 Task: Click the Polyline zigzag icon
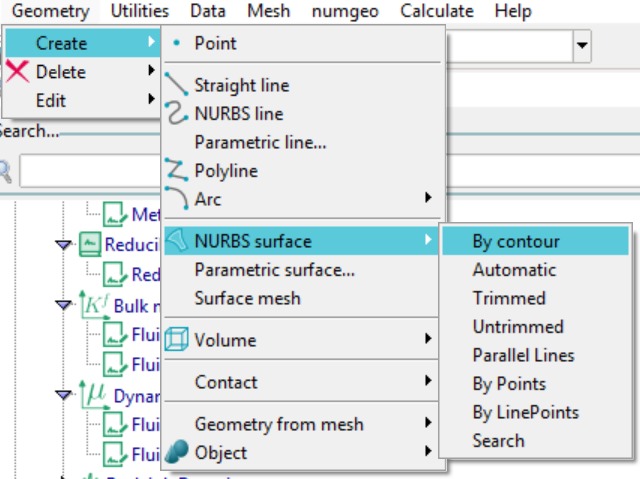(x=177, y=170)
